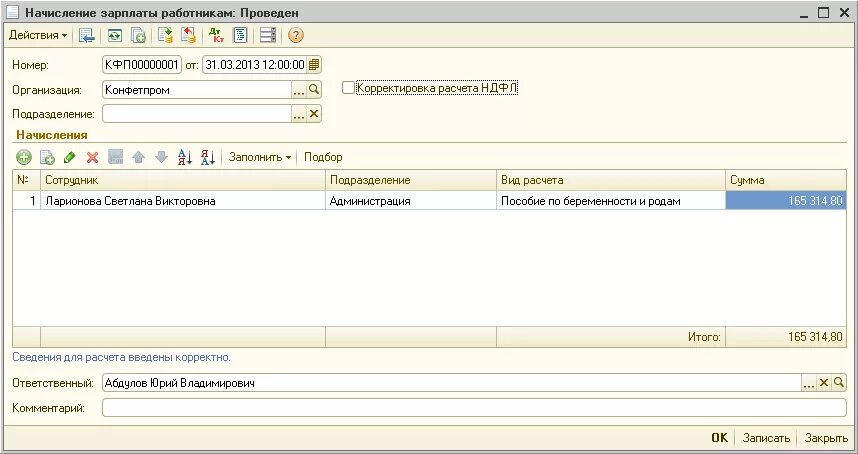Click the Сотрудник column header
Image resolution: width=858 pixels, height=454 pixels.
click(183, 180)
